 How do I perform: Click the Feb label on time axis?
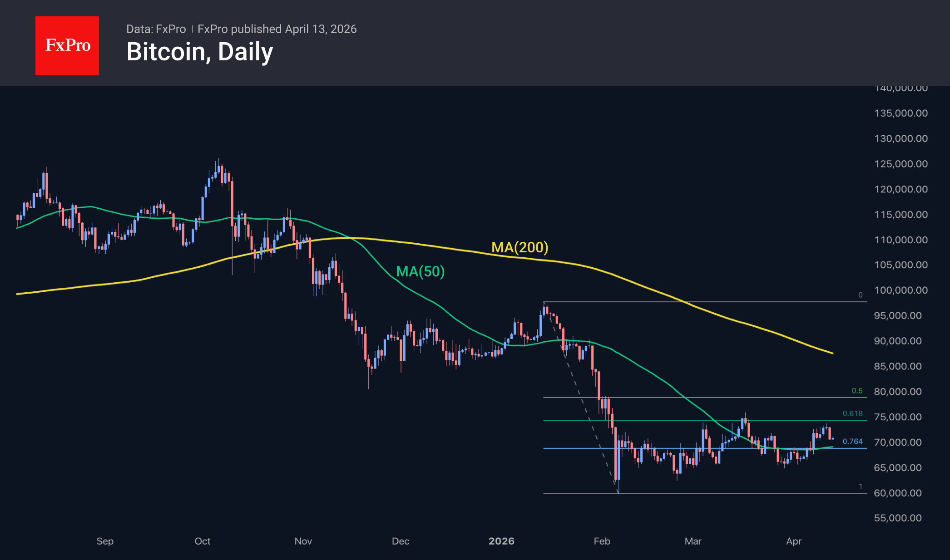coord(602,541)
